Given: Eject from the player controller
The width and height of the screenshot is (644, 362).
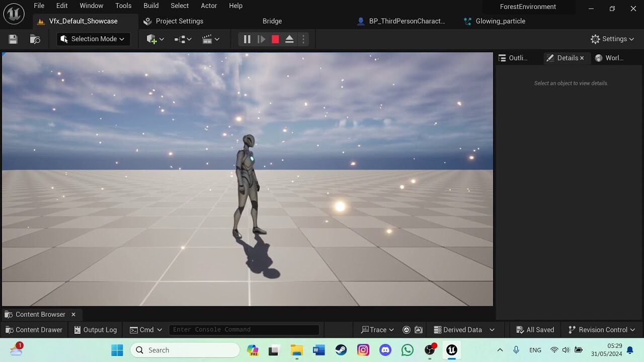Looking at the screenshot, I should pyautogui.click(x=289, y=39).
